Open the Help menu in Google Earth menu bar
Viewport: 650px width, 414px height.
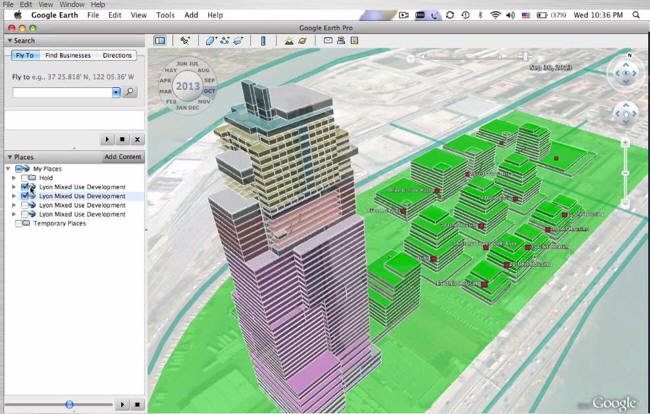pos(215,15)
